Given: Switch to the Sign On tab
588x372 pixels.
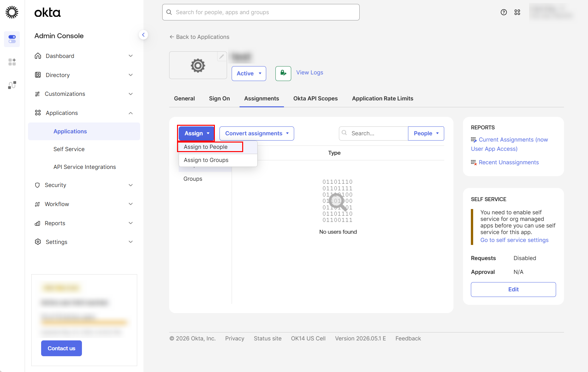Looking at the screenshot, I should click(x=219, y=98).
